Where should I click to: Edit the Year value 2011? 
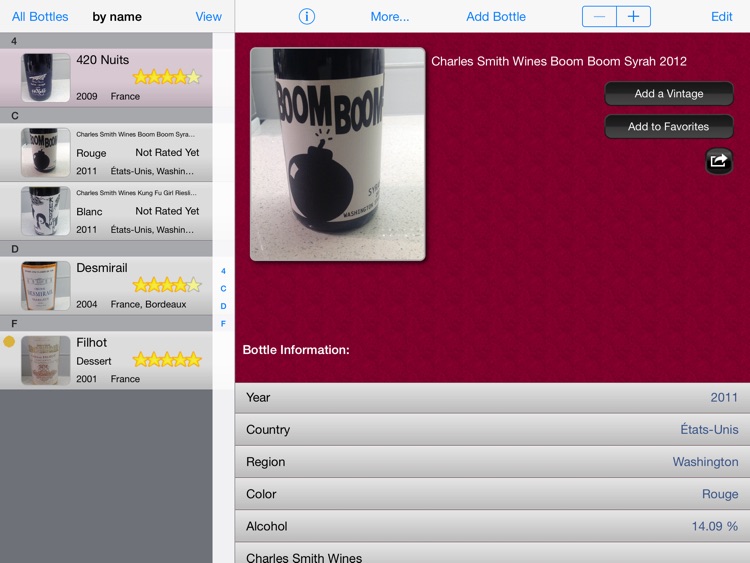point(724,397)
